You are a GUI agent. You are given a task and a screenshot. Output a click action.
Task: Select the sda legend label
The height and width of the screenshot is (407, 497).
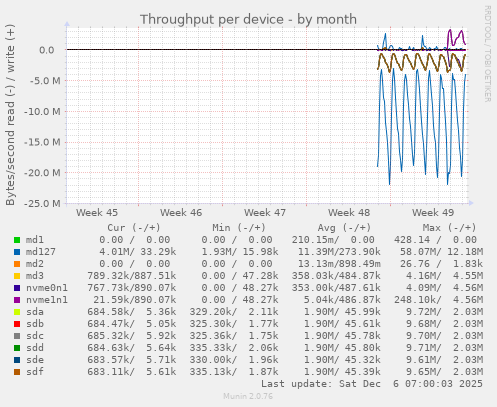[35, 312]
